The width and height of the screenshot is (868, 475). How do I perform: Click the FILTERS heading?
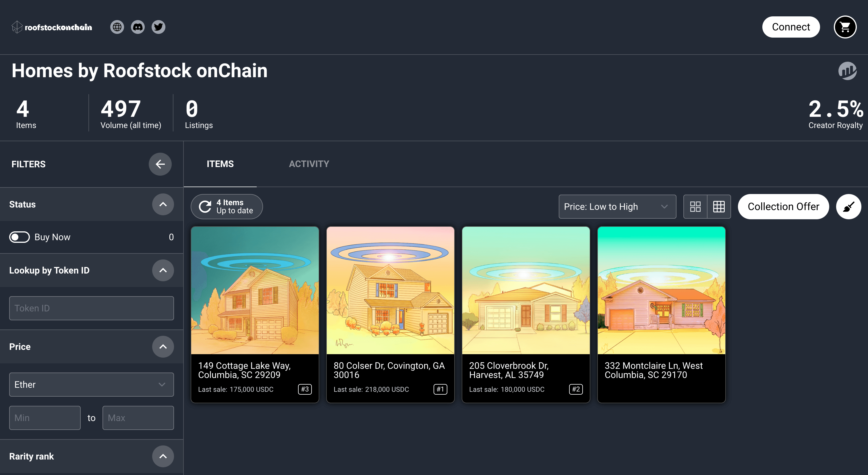coord(28,164)
